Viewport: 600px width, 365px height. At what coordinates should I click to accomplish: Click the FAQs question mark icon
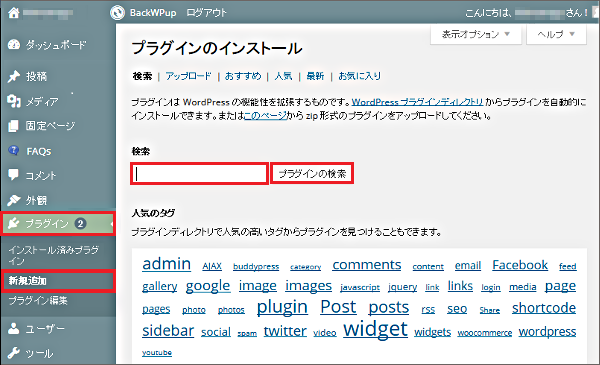tap(14, 151)
